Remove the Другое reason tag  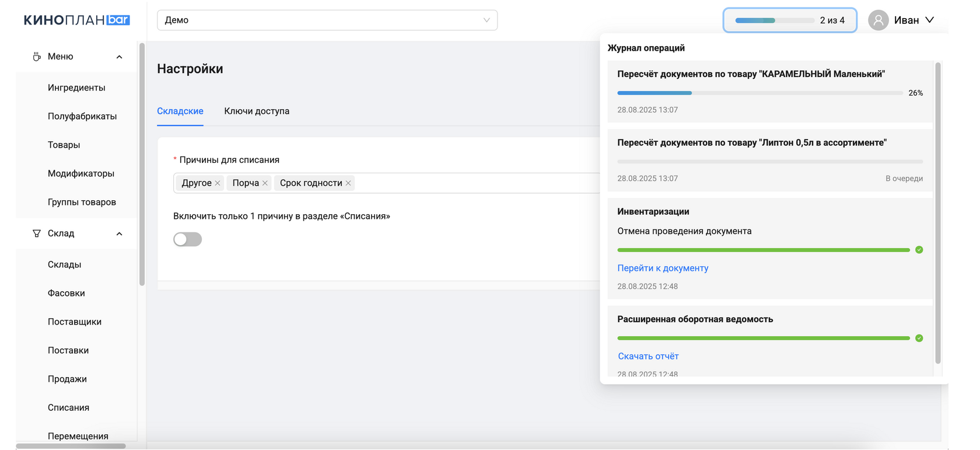point(218,183)
